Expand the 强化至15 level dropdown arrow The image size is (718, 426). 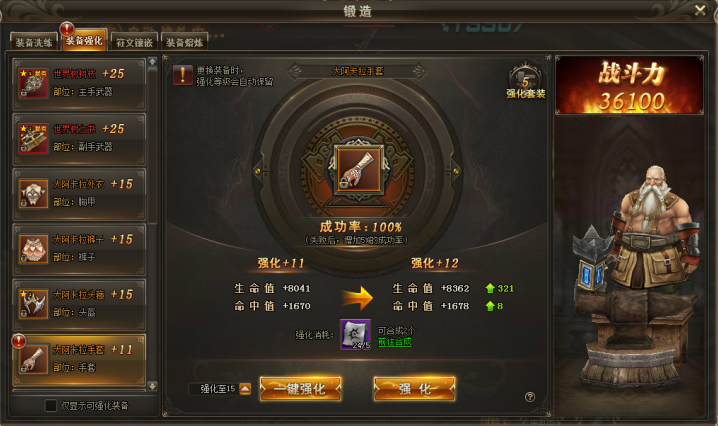pos(245,389)
